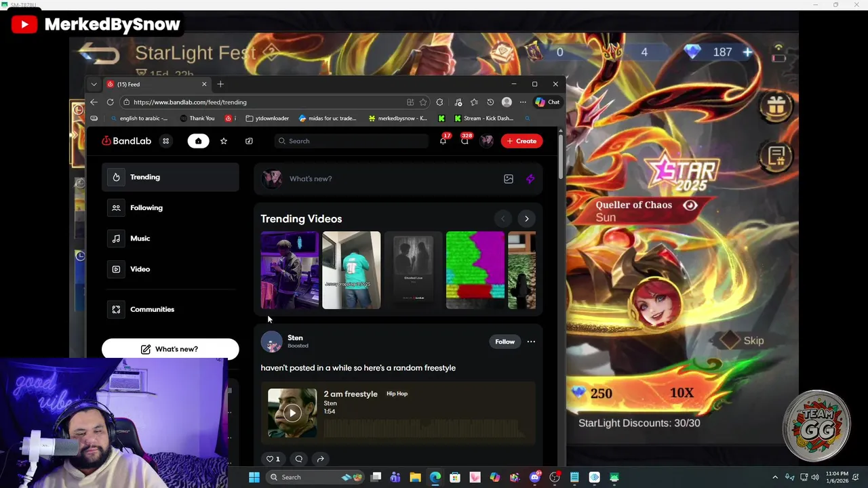Open 'english to arabic' bookmark
Viewport: 868px width, 488px height.
pyautogui.click(x=139, y=119)
